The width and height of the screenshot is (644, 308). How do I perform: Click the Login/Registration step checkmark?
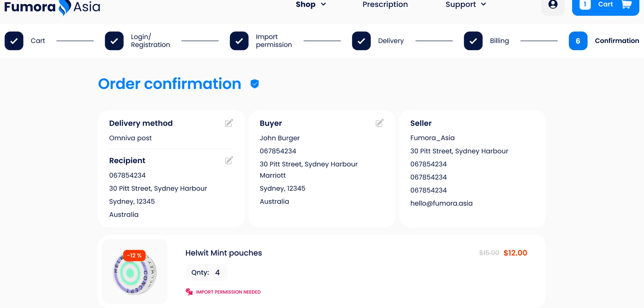click(x=114, y=41)
